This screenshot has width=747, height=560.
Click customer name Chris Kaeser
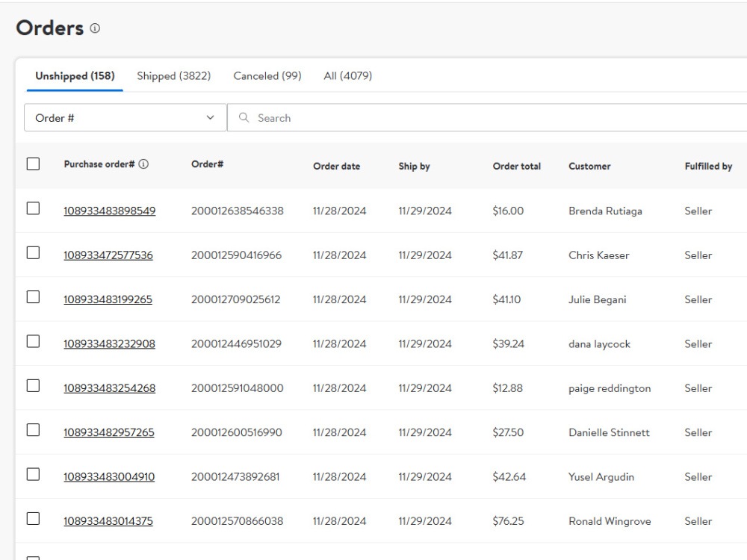599,255
